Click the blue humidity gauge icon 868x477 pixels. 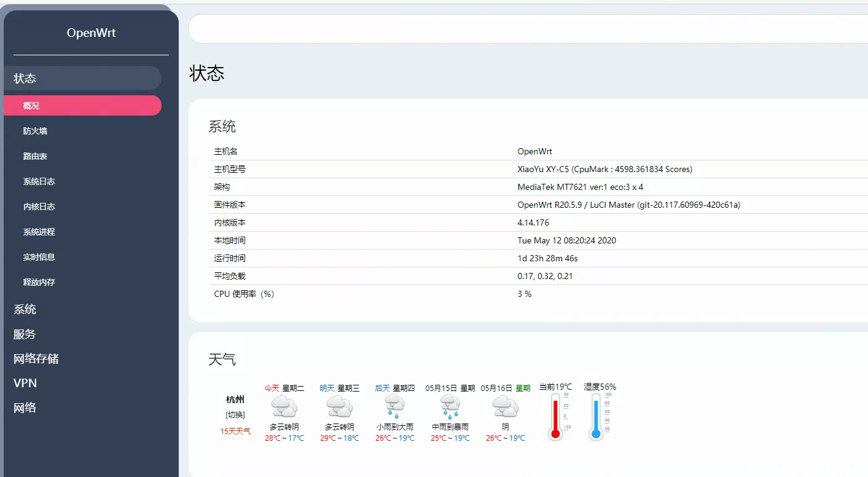coord(595,416)
